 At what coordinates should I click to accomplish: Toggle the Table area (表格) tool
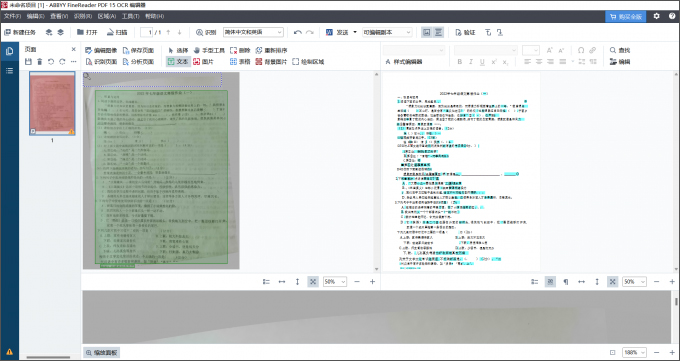[x=240, y=62]
